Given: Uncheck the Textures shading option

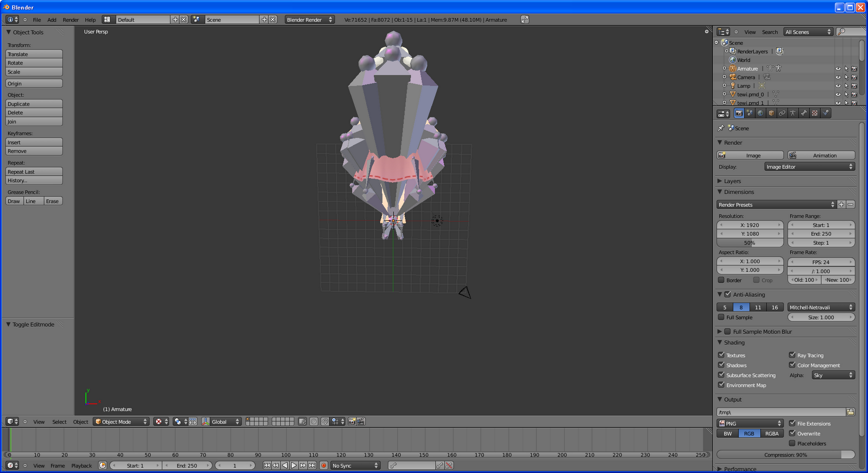Looking at the screenshot, I should 721,355.
